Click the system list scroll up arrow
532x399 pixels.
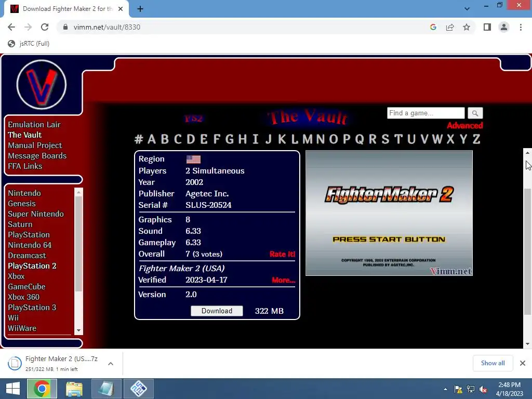point(79,192)
